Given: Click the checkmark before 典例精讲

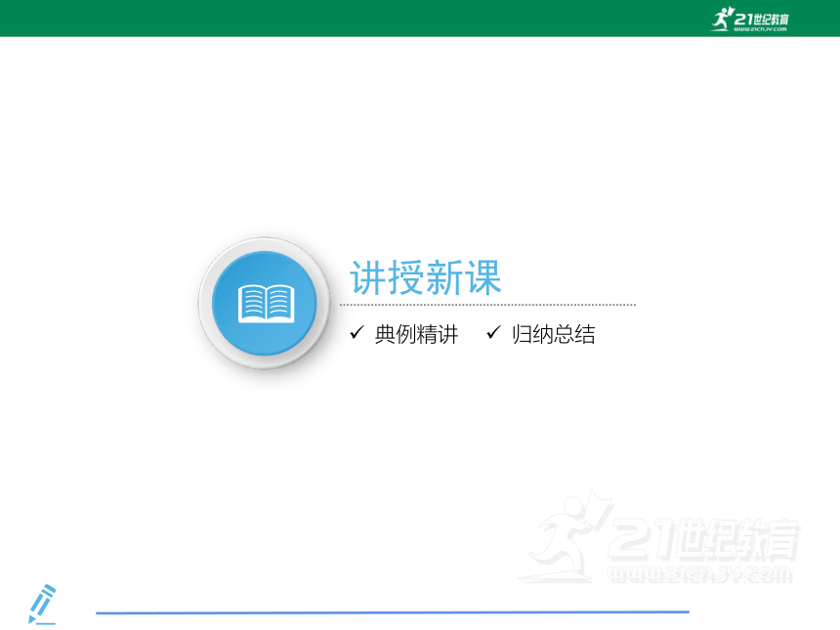Looking at the screenshot, I should [x=357, y=333].
